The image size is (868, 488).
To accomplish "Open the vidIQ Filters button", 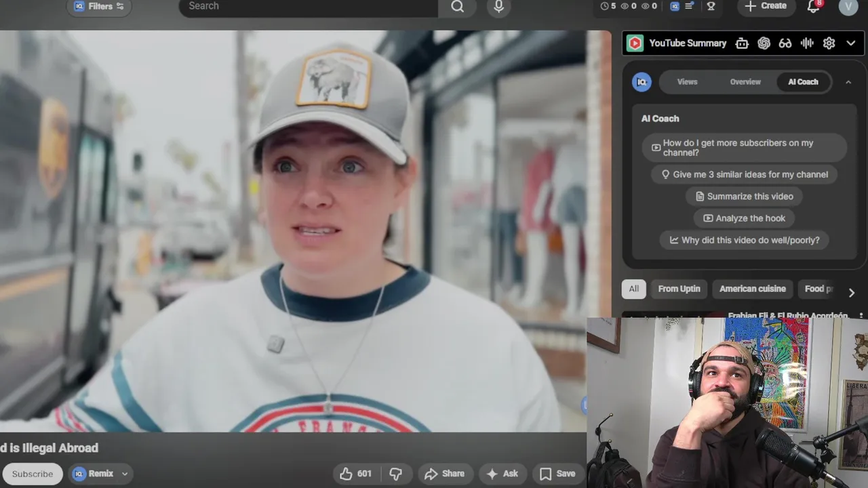I will (99, 6).
